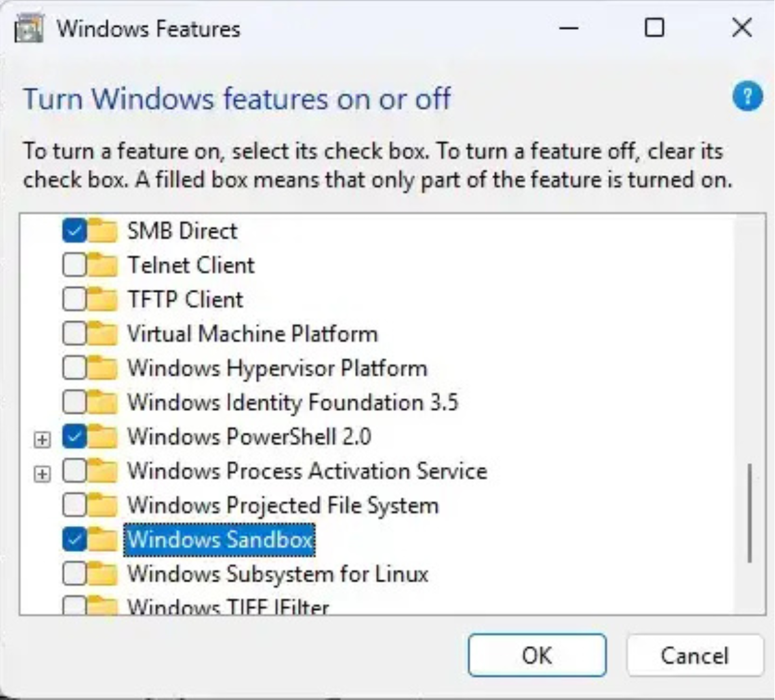Image resolution: width=775 pixels, height=700 pixels.
Task: Uncheck the SMB Direct feature
Action: coord(73,230)
